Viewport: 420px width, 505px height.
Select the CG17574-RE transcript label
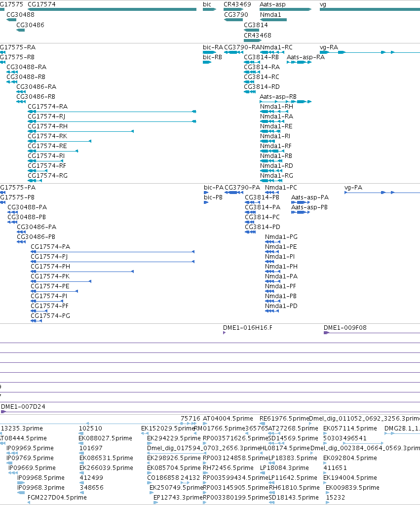click(x=47, y=146)
